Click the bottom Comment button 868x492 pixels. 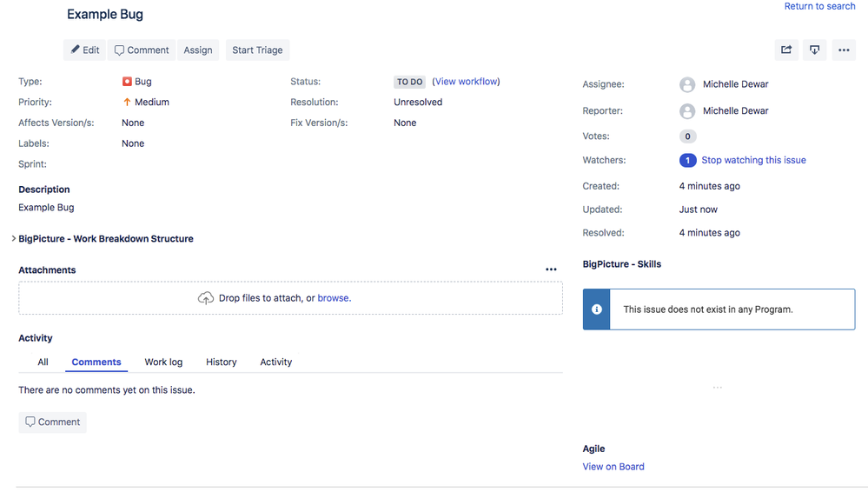pyautogui.click(x=53, y=422)
